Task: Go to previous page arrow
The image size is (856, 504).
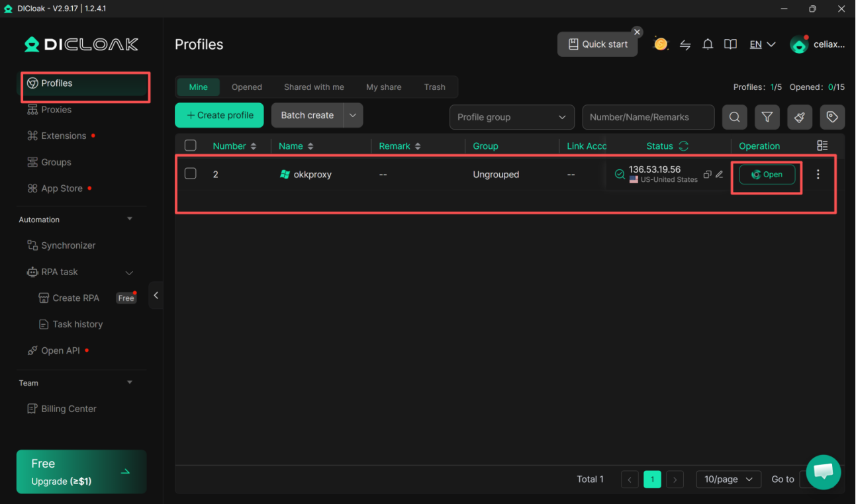Action: [630, 480]
